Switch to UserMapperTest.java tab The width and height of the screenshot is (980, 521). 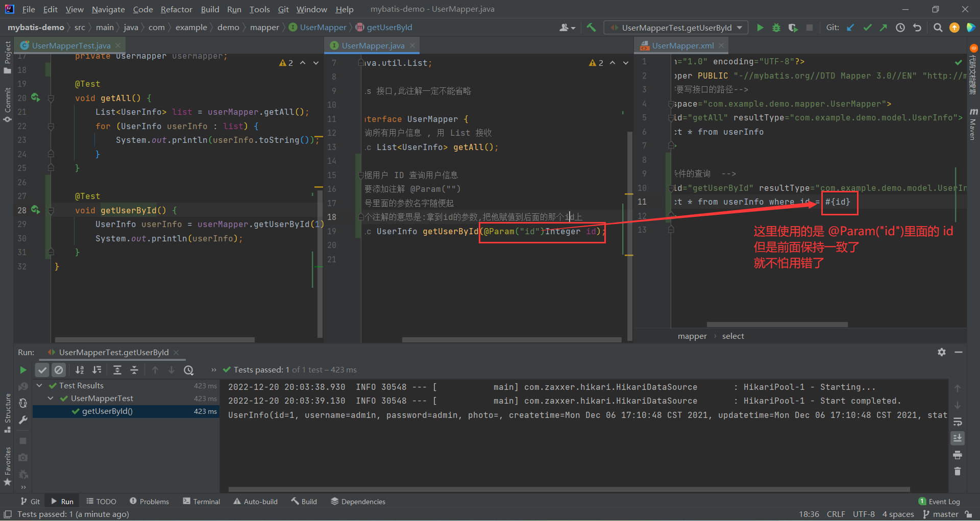(71, 45)
